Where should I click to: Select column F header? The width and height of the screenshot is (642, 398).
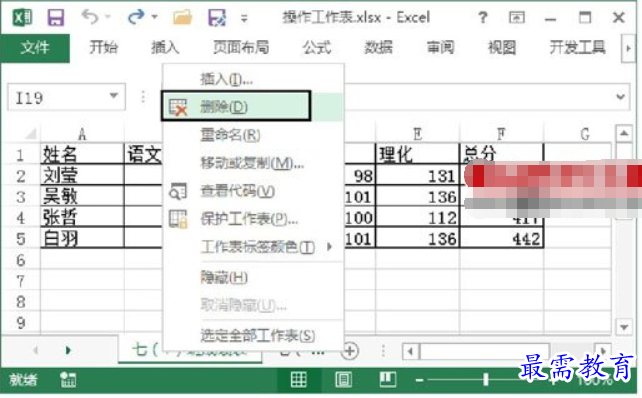click(x=501, y=134)
